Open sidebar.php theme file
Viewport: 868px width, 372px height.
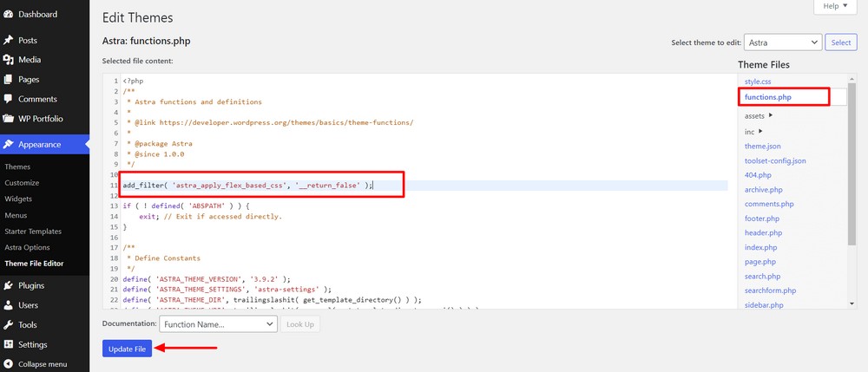(764, 305)
